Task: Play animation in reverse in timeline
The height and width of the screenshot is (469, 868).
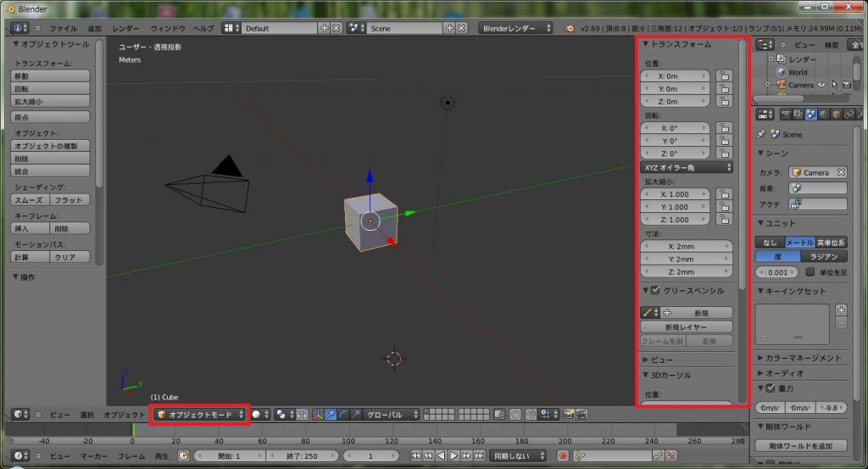Action: [441, 455]
